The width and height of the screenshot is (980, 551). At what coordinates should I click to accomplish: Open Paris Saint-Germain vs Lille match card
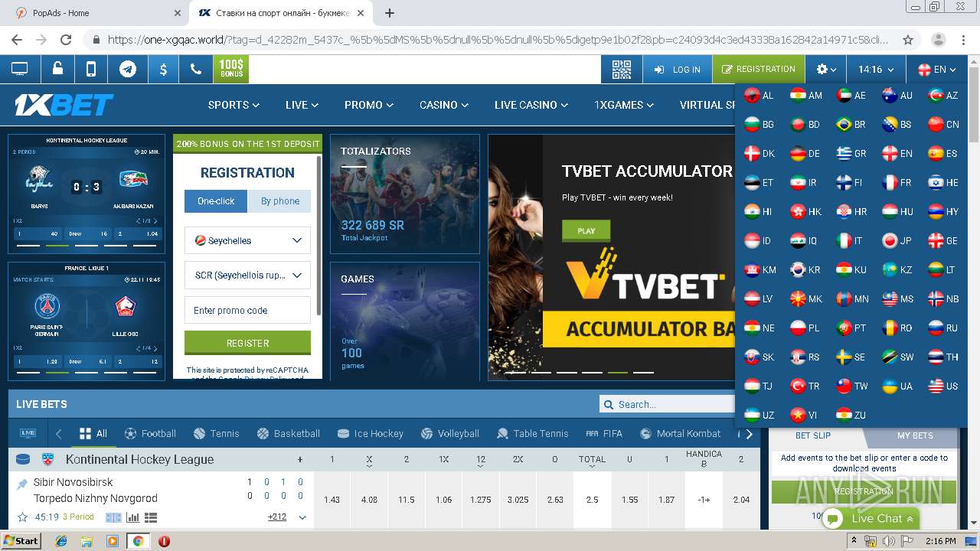87,321
